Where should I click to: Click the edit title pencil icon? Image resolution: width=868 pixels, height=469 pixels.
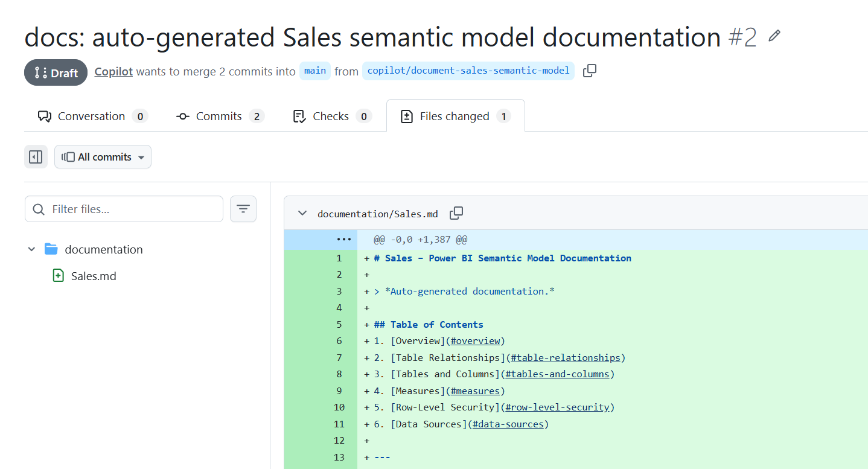tap(774, 36)
